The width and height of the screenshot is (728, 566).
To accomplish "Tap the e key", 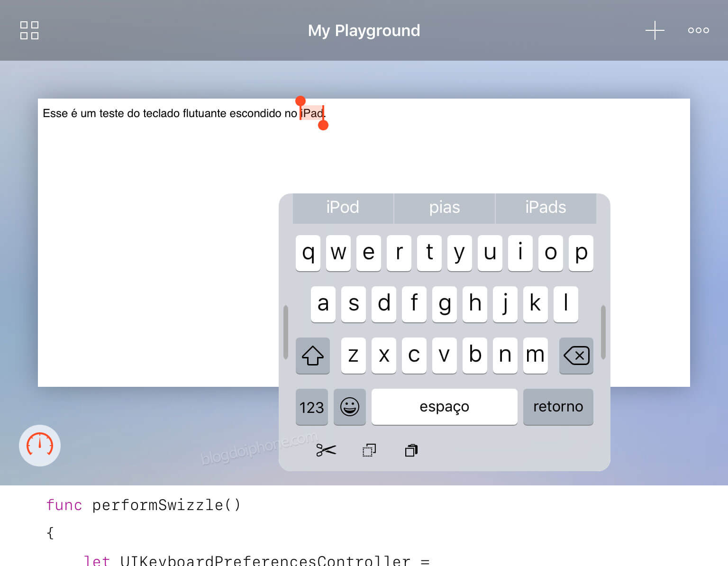I will (x=369, y=253).
